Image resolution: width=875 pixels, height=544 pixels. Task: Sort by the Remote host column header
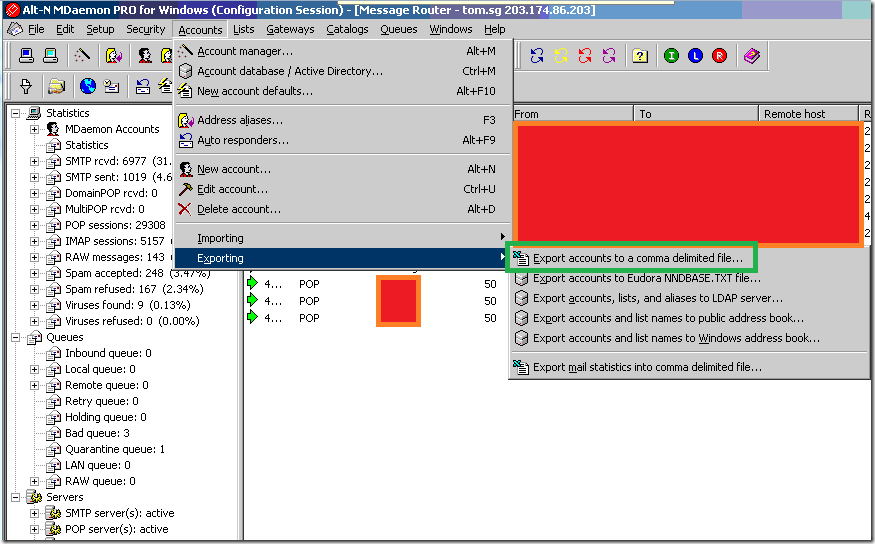(x=808, y=114)
